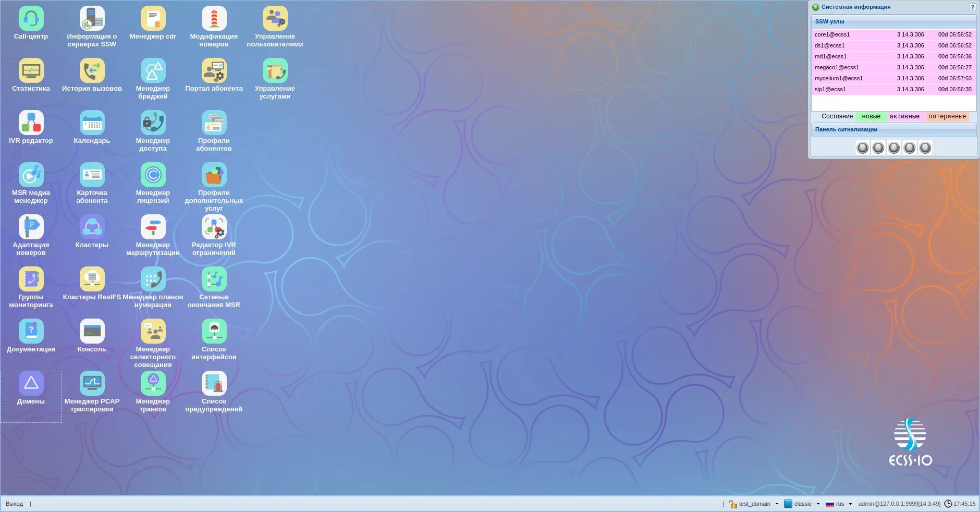Open Модификация номеров application
The width and height of the screenshot is (980, 512).
[x=214, y=19]
